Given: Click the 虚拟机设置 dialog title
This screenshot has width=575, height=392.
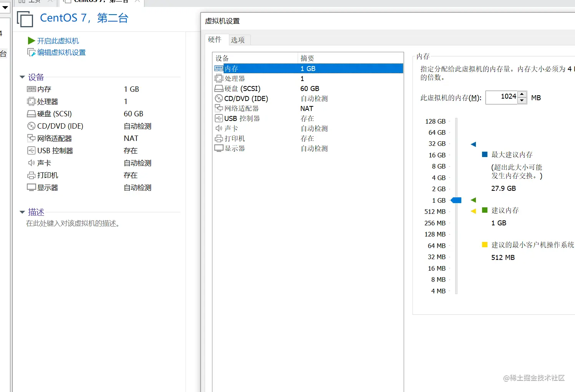Looking at the screenshot, I should coord(222,21).
